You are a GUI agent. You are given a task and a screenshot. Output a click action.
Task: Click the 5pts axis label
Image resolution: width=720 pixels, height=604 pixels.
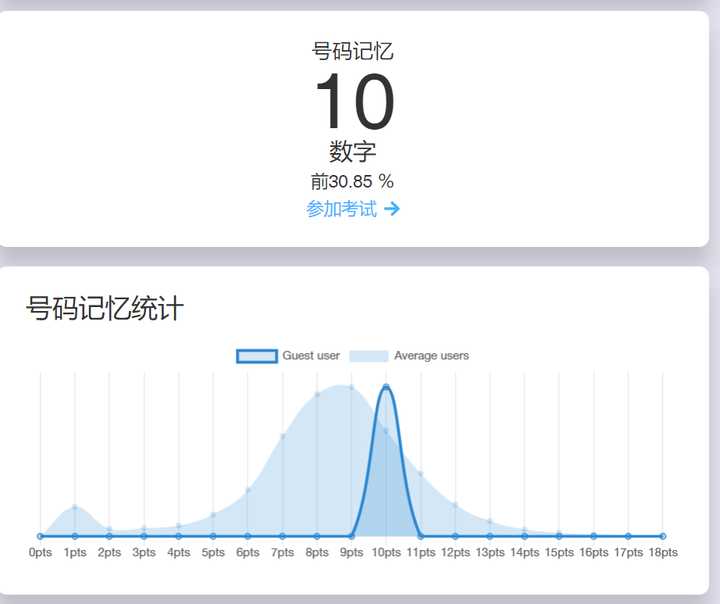coord(213,552)
